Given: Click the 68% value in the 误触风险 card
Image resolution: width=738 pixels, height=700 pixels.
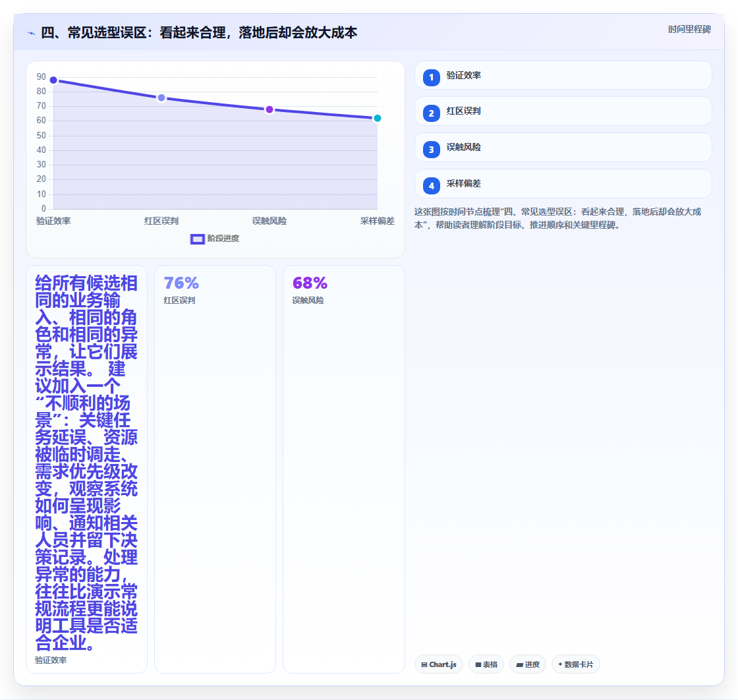Looking at the screenshot, I should pyautogui.click(x=310, y=283).
